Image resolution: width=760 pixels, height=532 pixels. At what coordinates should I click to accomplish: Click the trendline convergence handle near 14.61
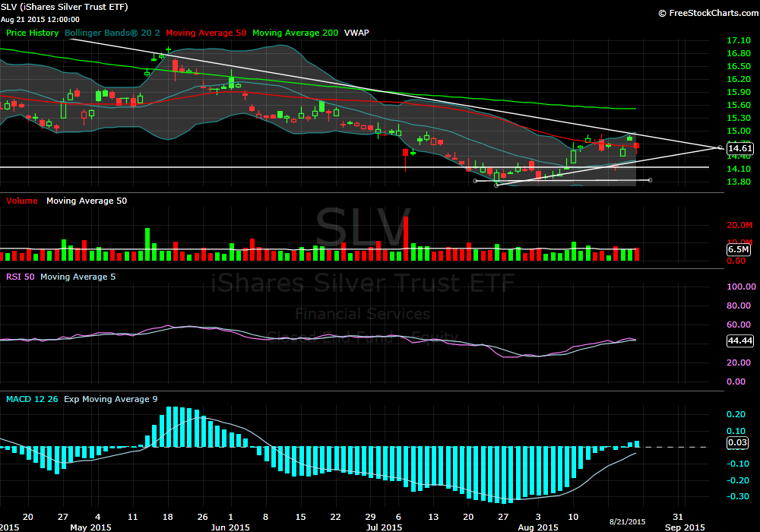coord(720,147)
